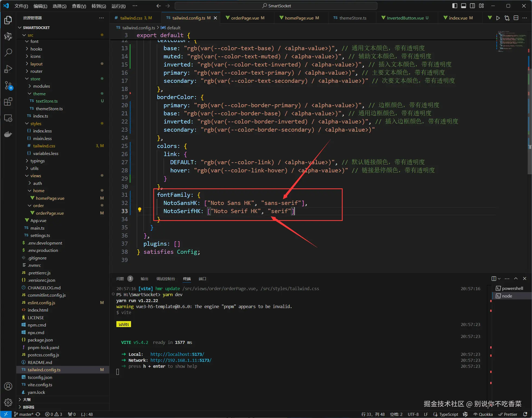Open the localhost:5173 link in terminal
Viewport: 532px width, 418px height.
(x=177, y=354)
